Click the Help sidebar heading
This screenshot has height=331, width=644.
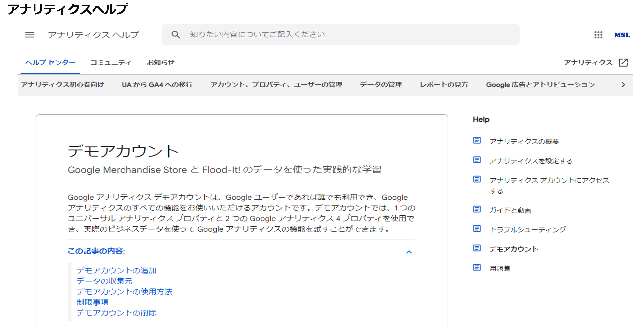[x=481, y=119]
